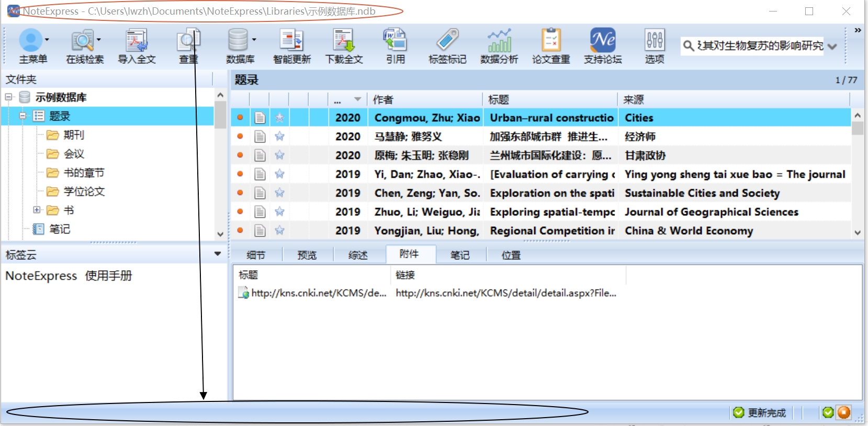The image size is (868, 426).
Task: Collapse the 示例数据库 tree node
Action: point(8,97)
